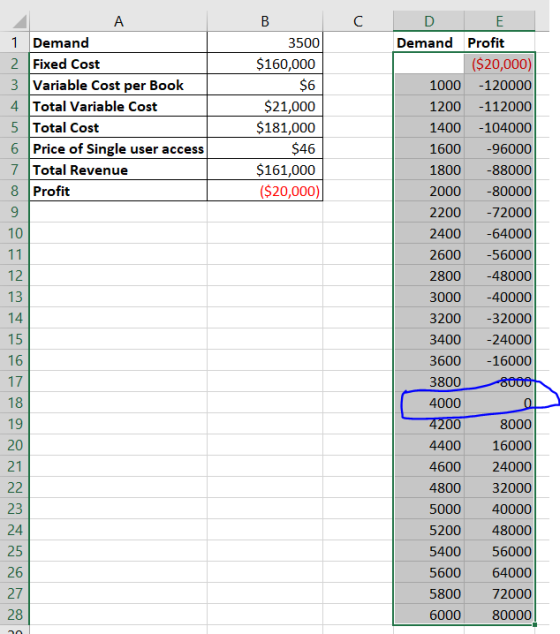
Task: Click profit value -80000
Action: [x=500, y=191]
